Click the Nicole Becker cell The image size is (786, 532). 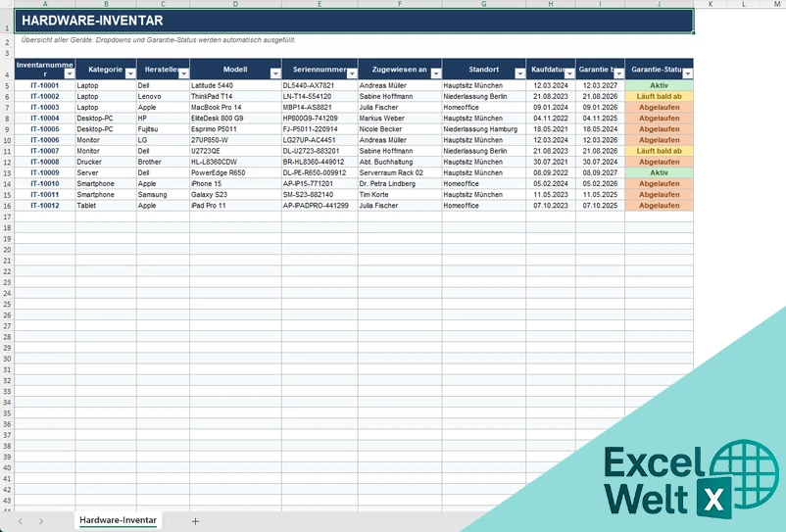[400, 129]
